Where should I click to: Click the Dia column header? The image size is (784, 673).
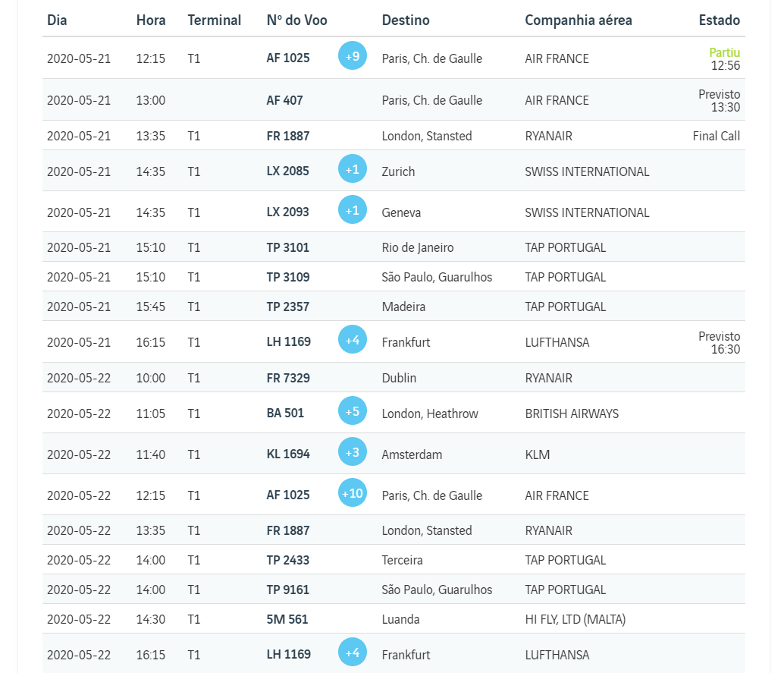(57, 20)
